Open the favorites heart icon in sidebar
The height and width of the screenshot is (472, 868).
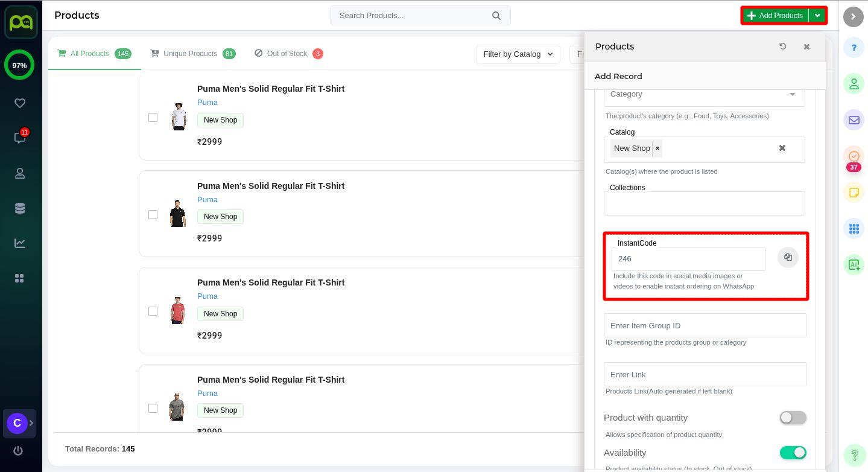pos(20,103)
